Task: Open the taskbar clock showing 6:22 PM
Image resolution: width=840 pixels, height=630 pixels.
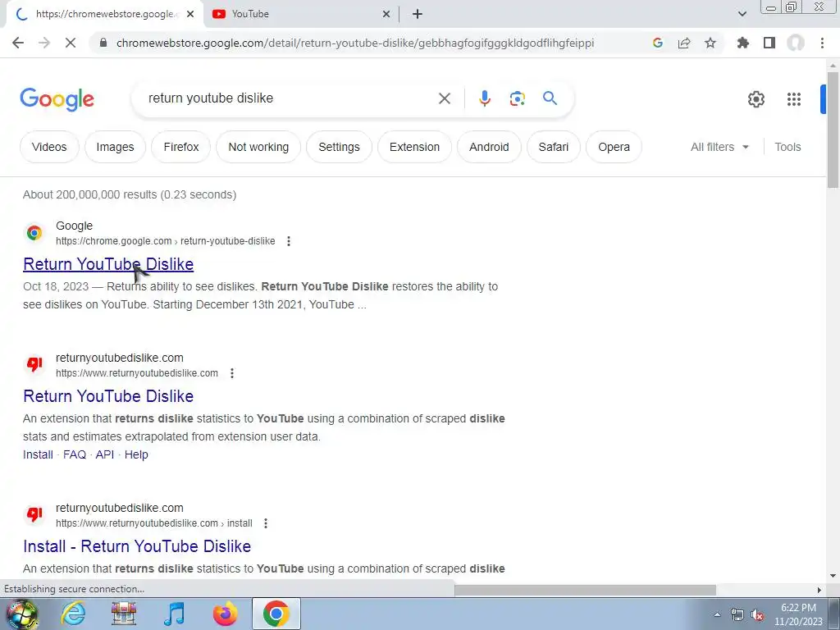Action: point(798,614)
